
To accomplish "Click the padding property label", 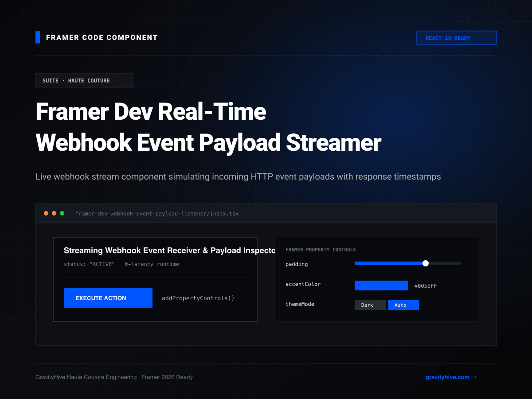I will (297, 264).
